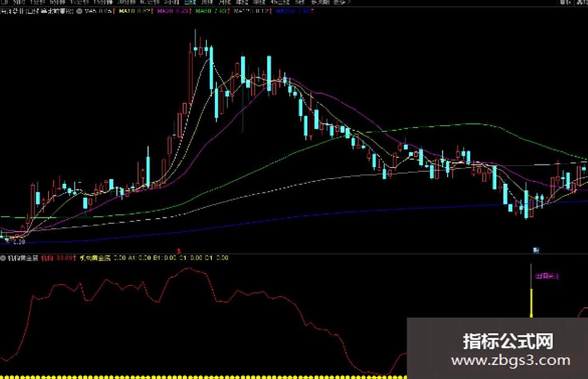
Task: Open sub-chart indicator settings round icon
Action: [x=3, y=258]
